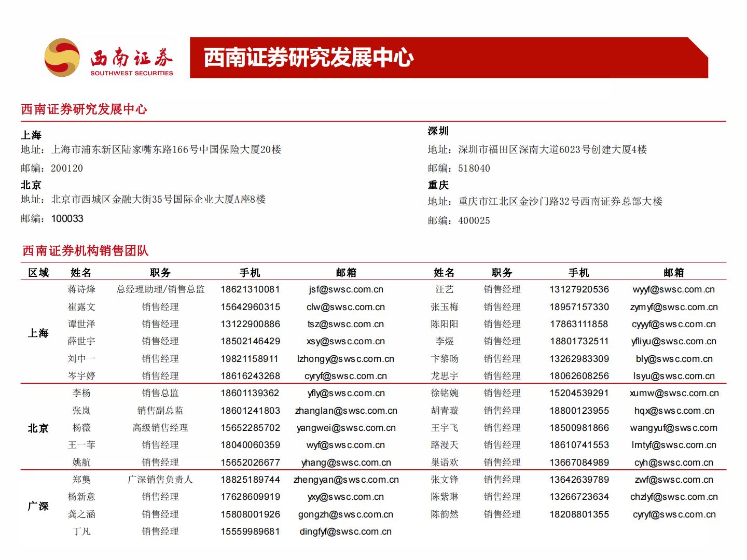Open email jsf@swsc.com.cn
The width and height of the screenshot is (747, 560).
(x=346, y=290)
